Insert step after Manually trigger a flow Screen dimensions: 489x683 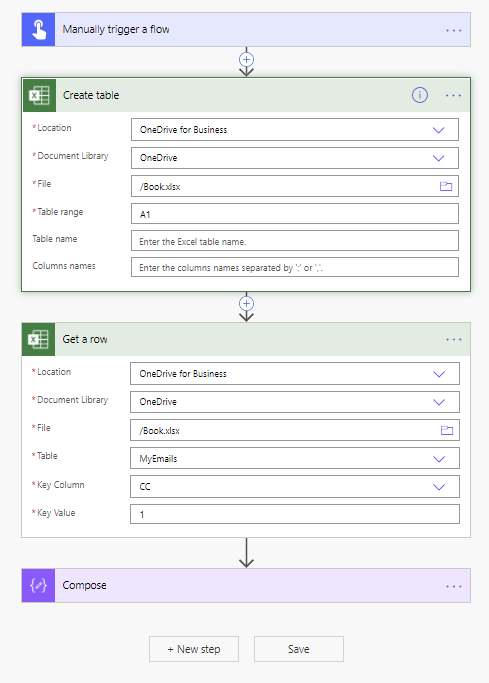(x=246, y=59)
